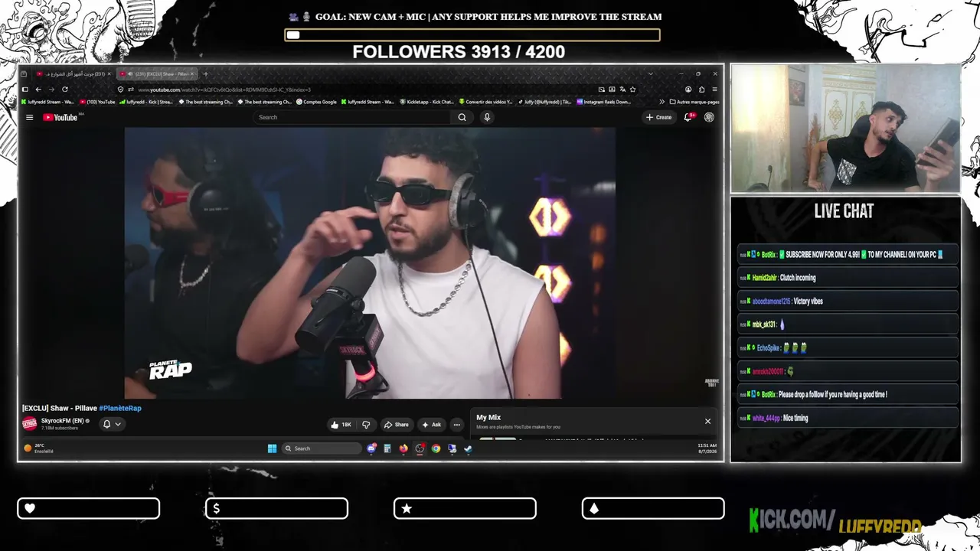The width and height of the screenshot is (980, 551).
Task: Select white_444pp's "Nice timing" chat message
Action: tap(848, 419)
